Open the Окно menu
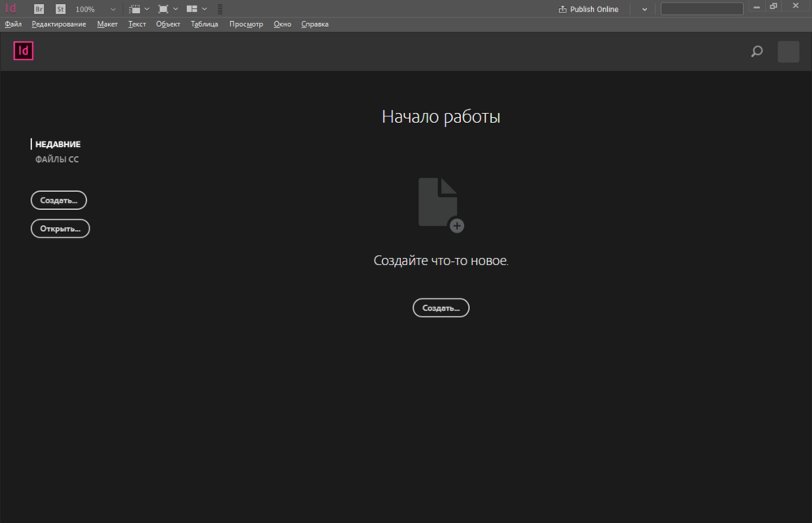812x523 pixels. pyautogui.click(x=282, y=24)
